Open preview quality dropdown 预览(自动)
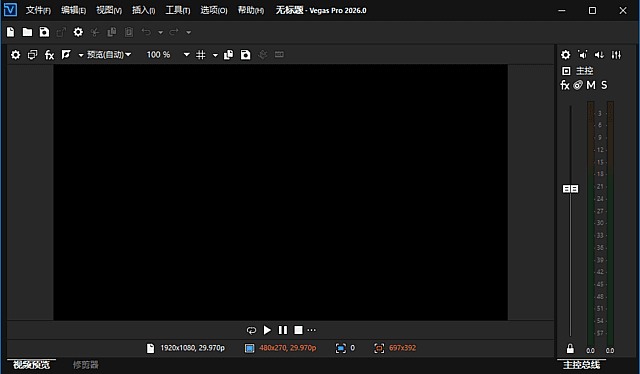This screenshot has height=374, width=640. [109, 55]
